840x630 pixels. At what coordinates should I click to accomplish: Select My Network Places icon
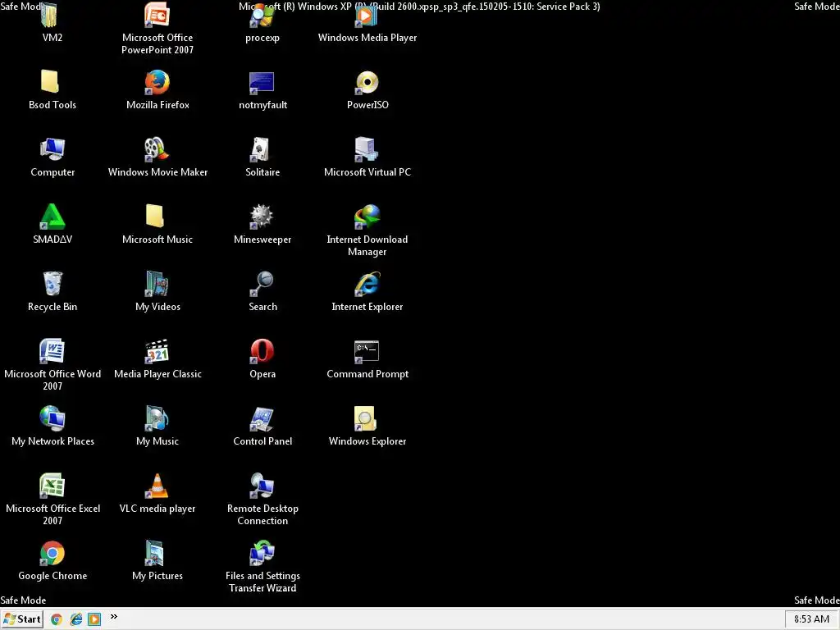[x=52, y=418]
